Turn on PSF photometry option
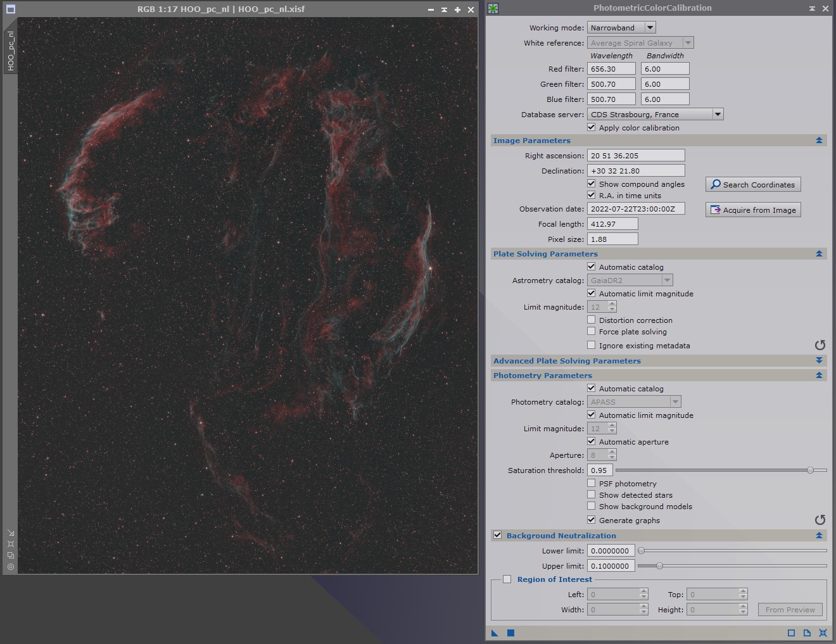This screenshot has height=644, width=836. point(591,483)
